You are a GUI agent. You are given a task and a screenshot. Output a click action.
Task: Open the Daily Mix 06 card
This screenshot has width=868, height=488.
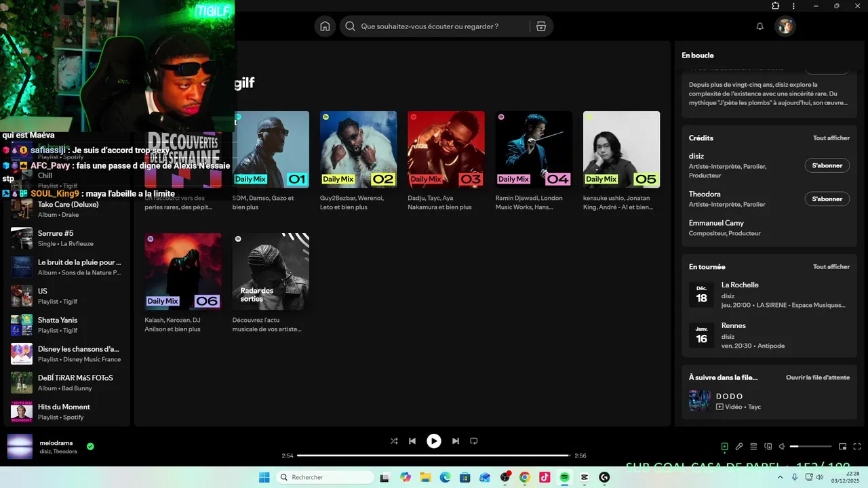point(183,283)
